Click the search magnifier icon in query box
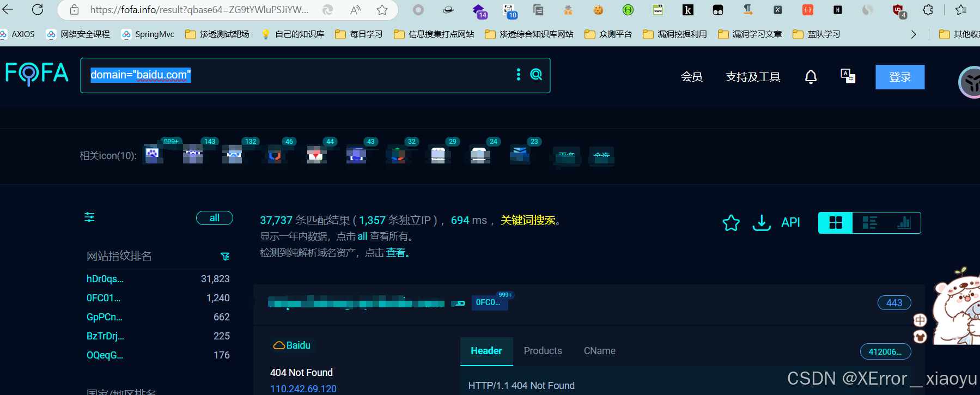 point(536,75)
